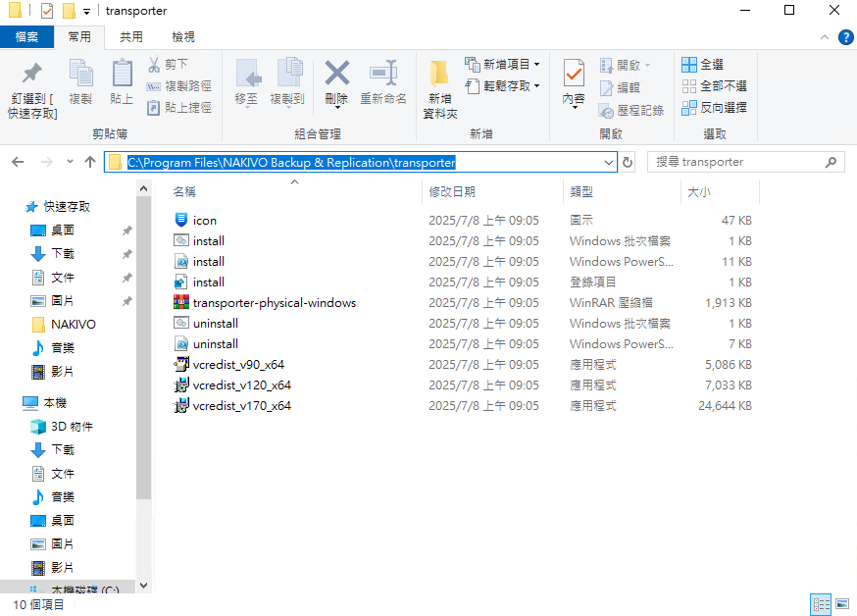Viewport: 857px width, 616px height.
Task: Open the 檔案 file menu tab
Action: point(26,37)
